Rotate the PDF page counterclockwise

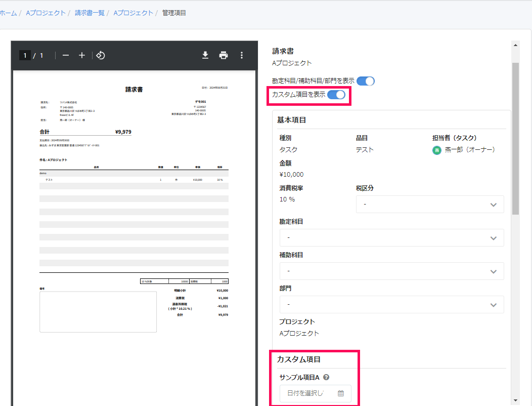pos(101,55)
